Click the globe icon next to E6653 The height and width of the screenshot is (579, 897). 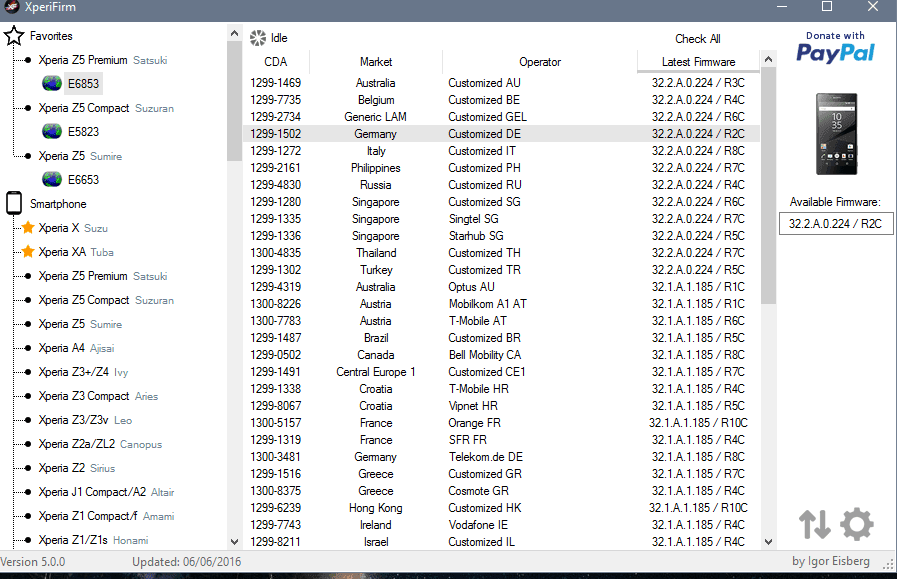click(x=52, y=180)
